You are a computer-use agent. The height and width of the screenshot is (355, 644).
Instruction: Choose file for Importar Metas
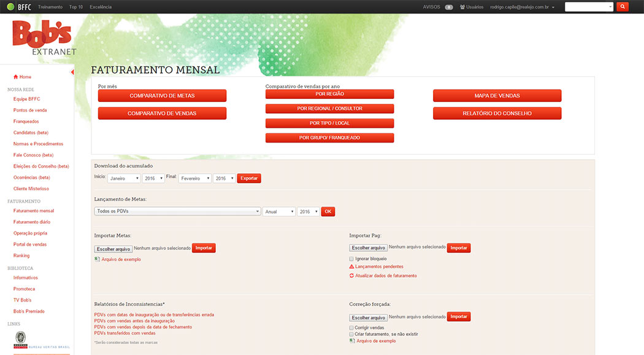pos(113,249)
